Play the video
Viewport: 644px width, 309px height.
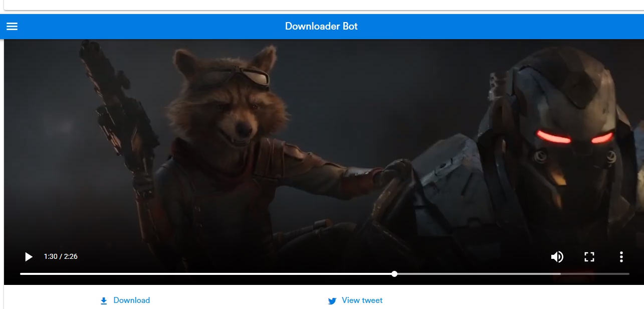29,257
